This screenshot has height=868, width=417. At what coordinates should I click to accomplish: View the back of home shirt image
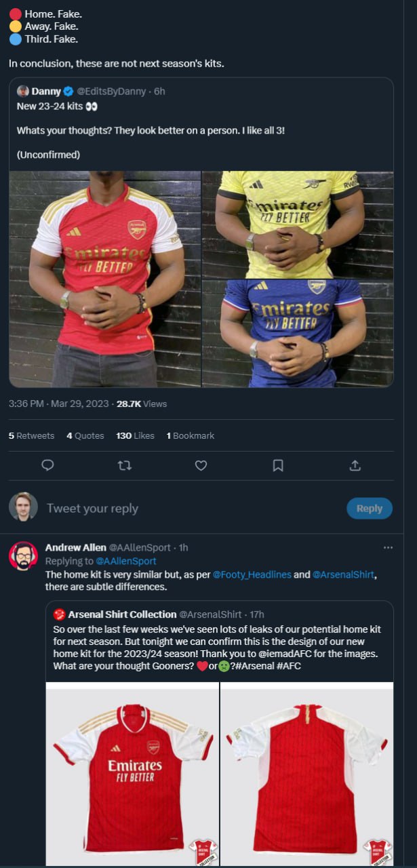coord(306,773)
